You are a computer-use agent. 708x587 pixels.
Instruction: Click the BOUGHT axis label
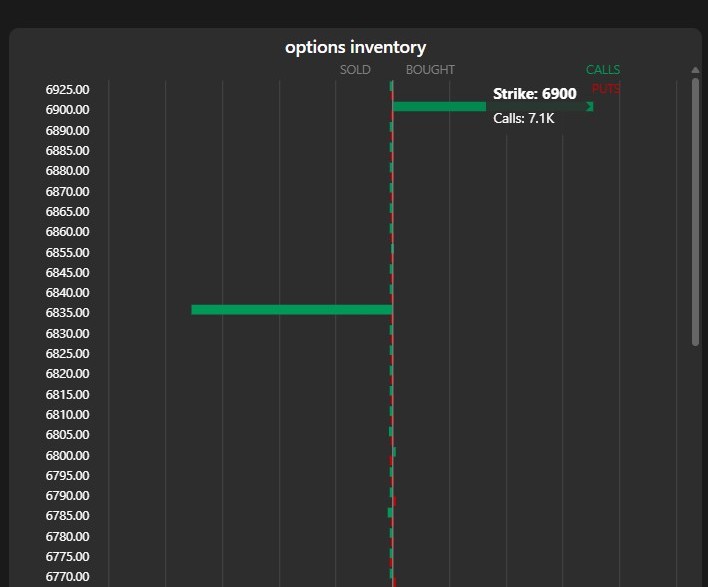430,70
